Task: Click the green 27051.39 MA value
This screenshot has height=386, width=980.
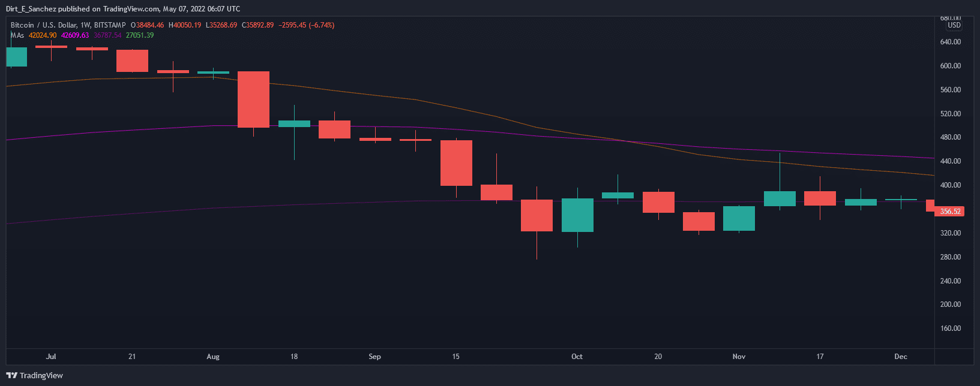Action: click(x=140, y=35)
